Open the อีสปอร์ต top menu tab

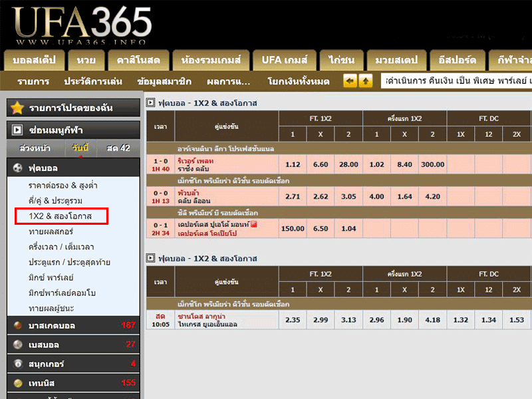click(458, 61)
